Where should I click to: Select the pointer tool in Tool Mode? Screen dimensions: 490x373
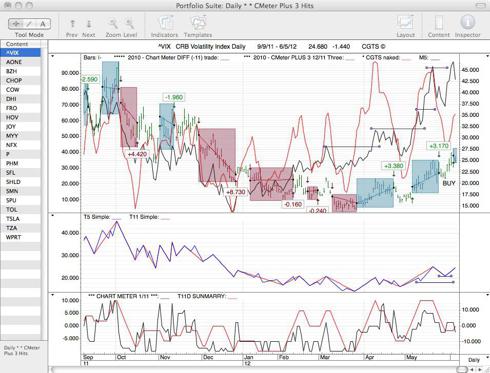tap(15, 24)
